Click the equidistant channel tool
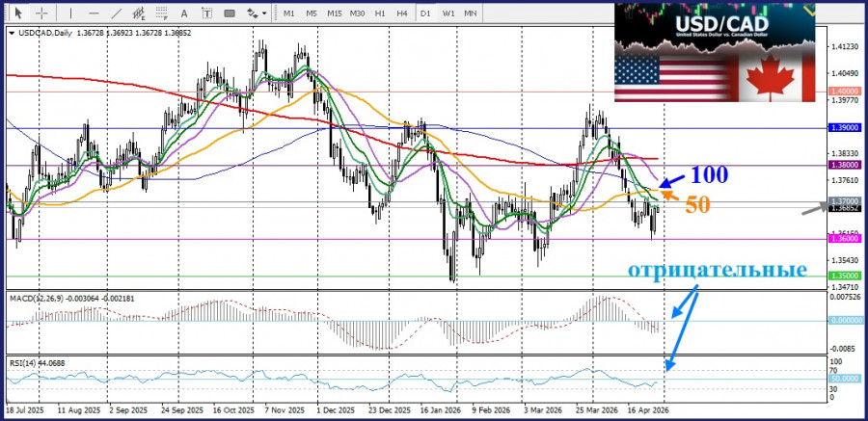This screenshot has height=421, width=868. click(x=140, y=13)
